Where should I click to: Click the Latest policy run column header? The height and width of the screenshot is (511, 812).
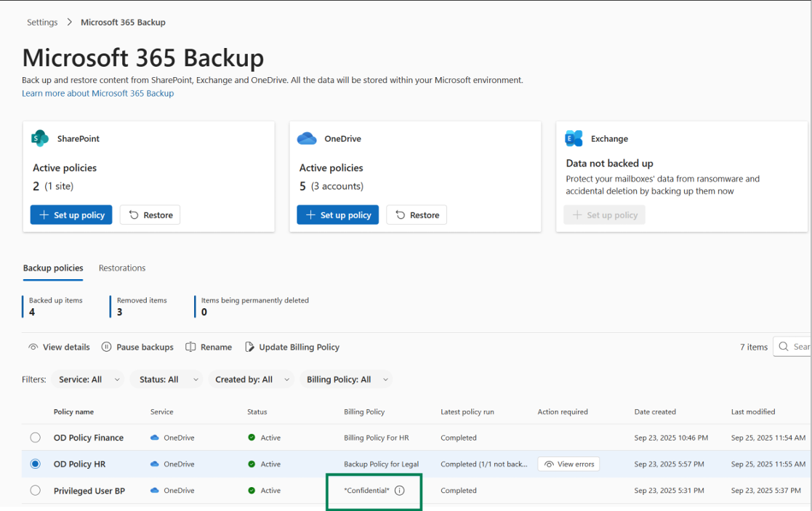pos(467,412)
